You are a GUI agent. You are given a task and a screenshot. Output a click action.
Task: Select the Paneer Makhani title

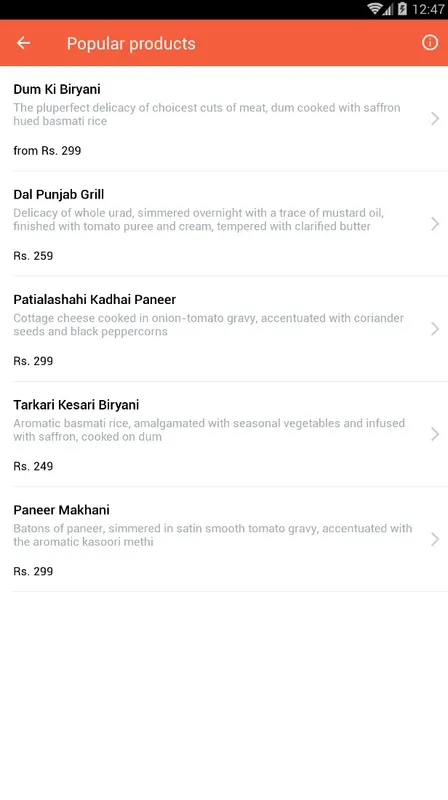(61, 510)
